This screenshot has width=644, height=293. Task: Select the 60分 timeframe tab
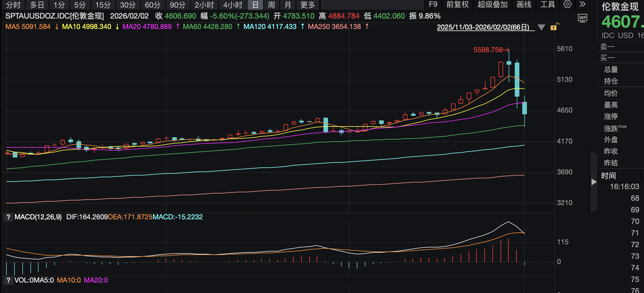tap(153, 5)
